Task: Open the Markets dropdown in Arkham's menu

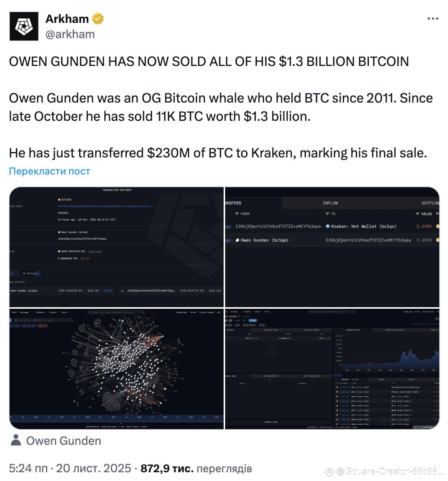Action: [41, 312]
